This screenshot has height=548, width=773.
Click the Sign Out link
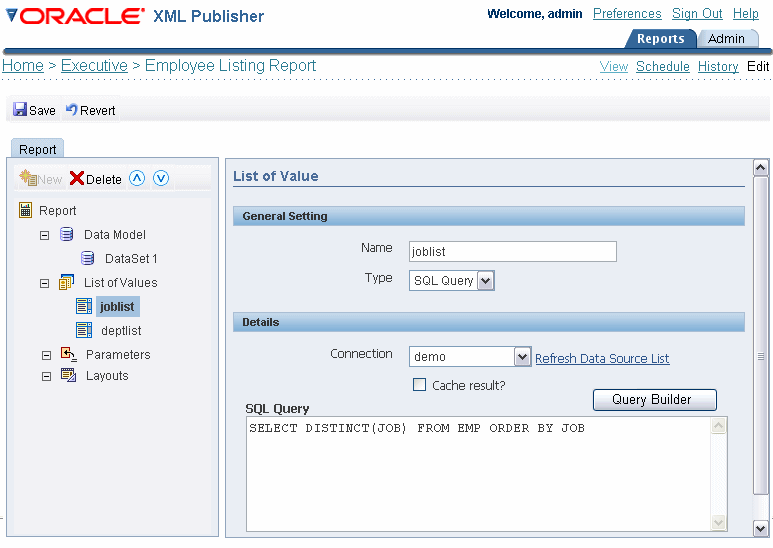click(x=697, y=14)
